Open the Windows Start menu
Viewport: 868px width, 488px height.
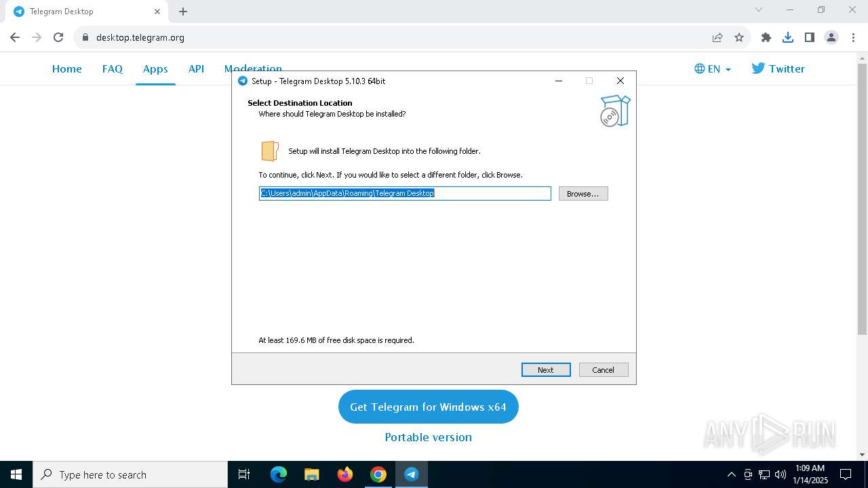(x=16, y=474)
